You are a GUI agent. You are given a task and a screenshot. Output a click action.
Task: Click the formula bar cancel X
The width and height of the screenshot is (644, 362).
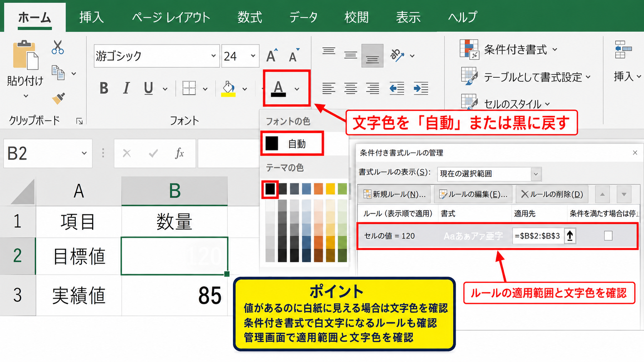pos(127,153)
